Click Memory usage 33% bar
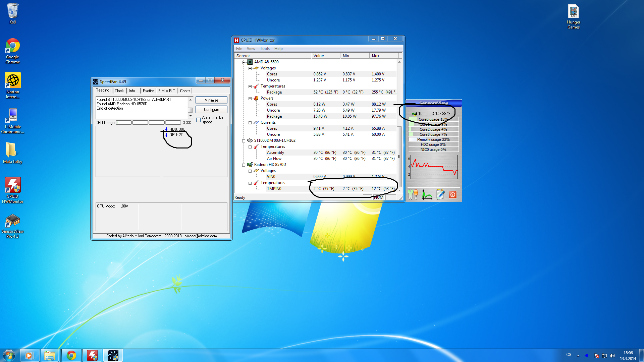 tap(433, 139)
